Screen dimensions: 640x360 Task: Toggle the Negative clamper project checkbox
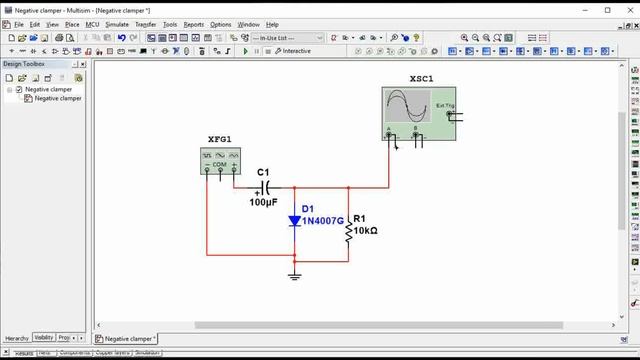point(19,89)
